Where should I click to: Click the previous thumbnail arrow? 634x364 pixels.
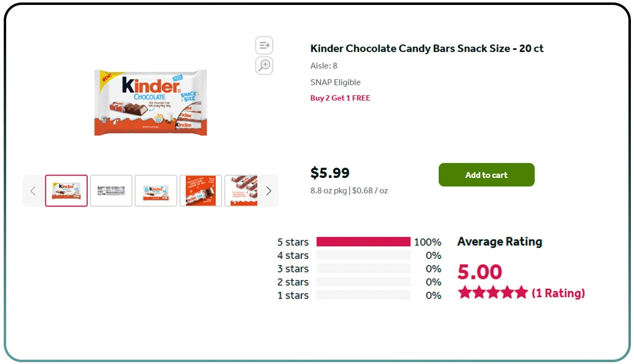(x=33, y=191)
